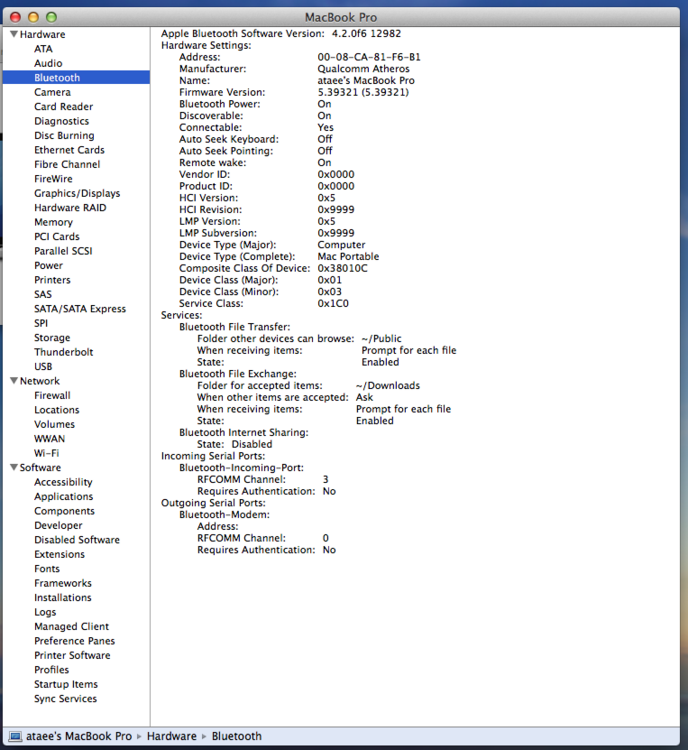Image resolution: width=688 pixels, height=750 pixels.
Task: Show Fonts information
Action: (x=47, y=569)
